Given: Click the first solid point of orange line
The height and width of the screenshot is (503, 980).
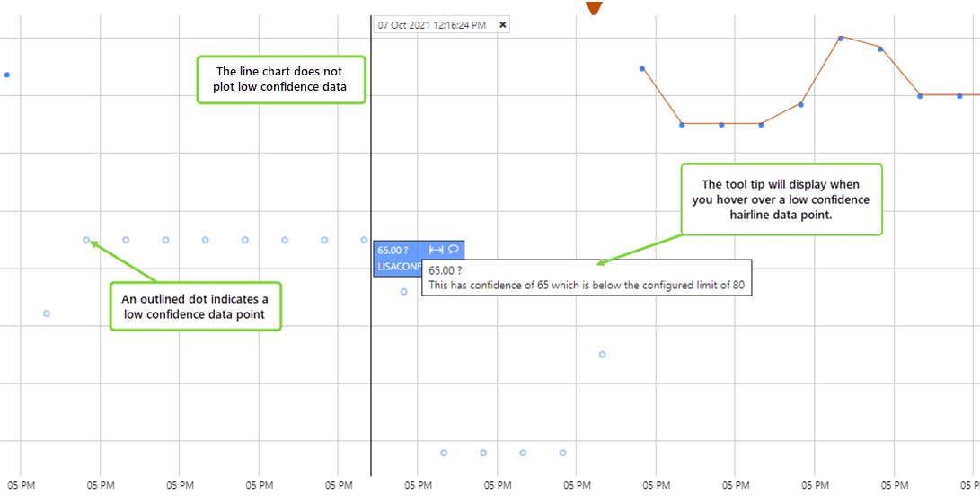Looking at the screenshot, I should pos(642,68).
